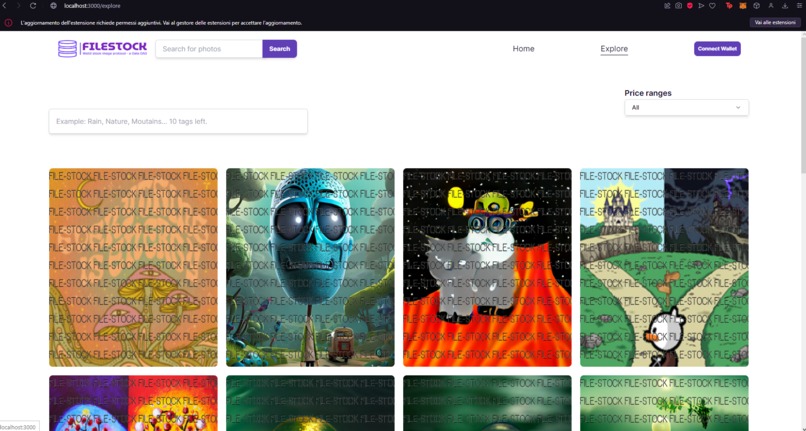The width and height of the screenshot is (806, 431).
Task: Click the red shield ad-blocker icon
Action: (x=690, y=6)
